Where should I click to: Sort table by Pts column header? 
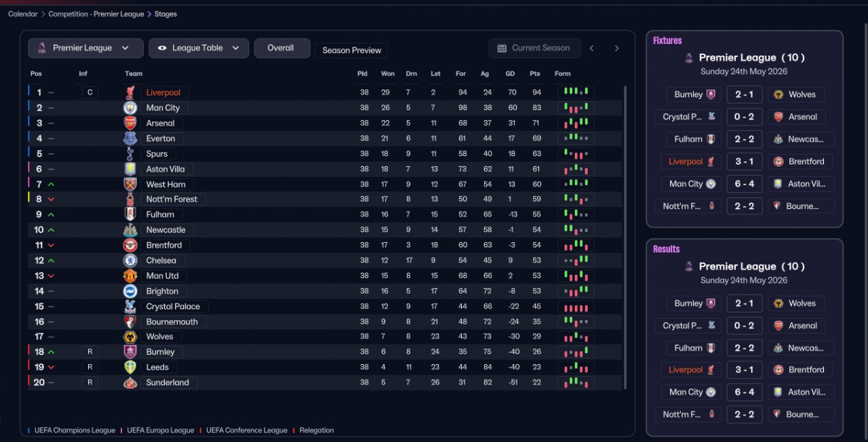click(x=535, y=73)
